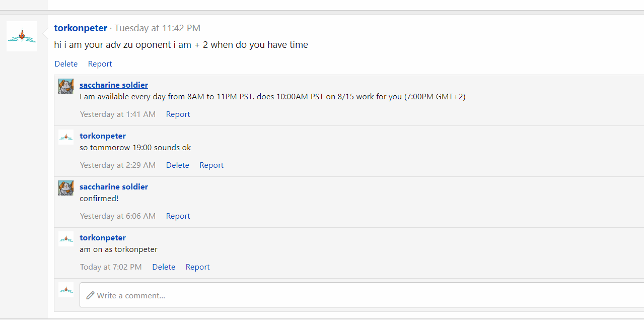The image size is (644, 320).
Task: Click saccharine soldier name above "confirmed!"
Action: point(114,186)
